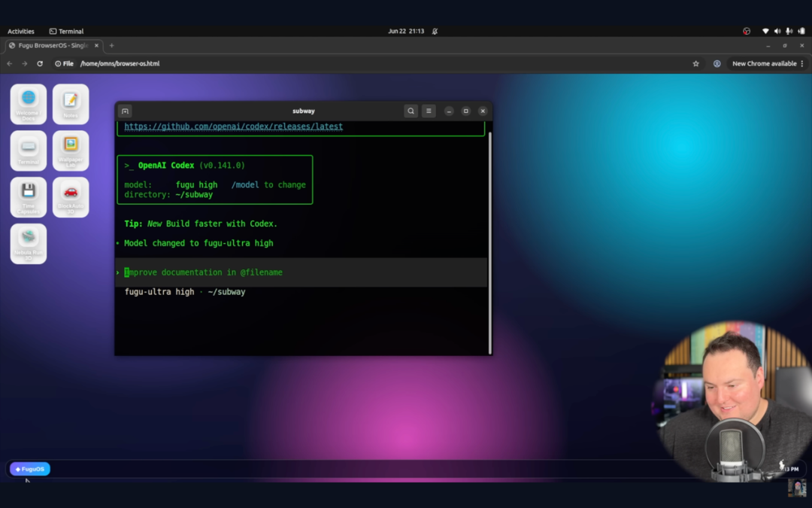Reload the browser-os.html page
The height and width of the screenshot is (508, 812).
coord(40,64)
